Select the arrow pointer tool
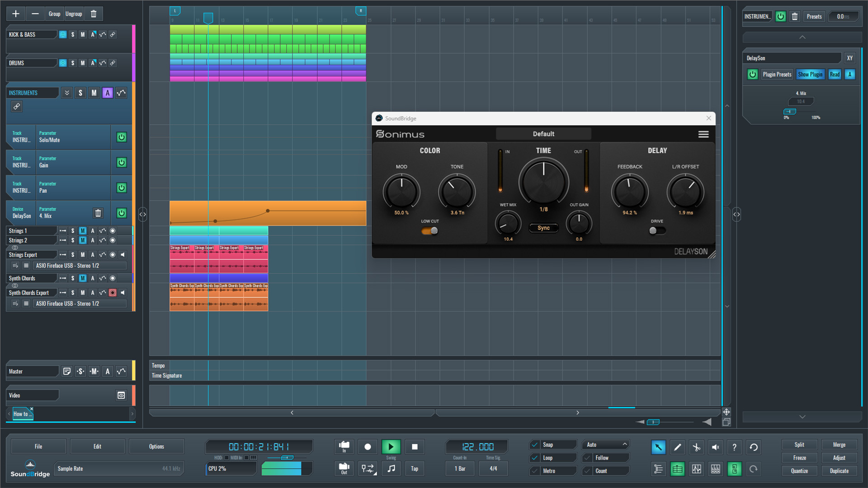868x488 pixels. 658,447
